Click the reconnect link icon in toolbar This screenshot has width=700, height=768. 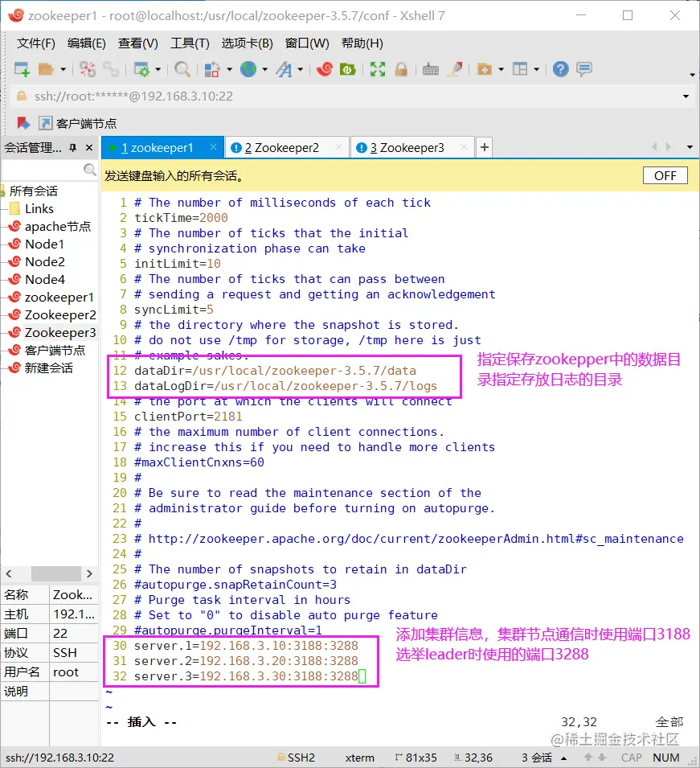point(111,69)
